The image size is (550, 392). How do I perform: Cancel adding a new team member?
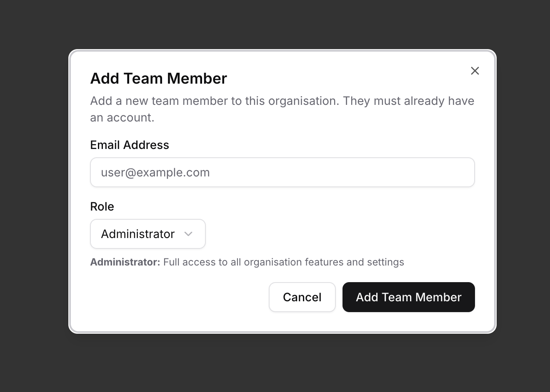point(302,297)
